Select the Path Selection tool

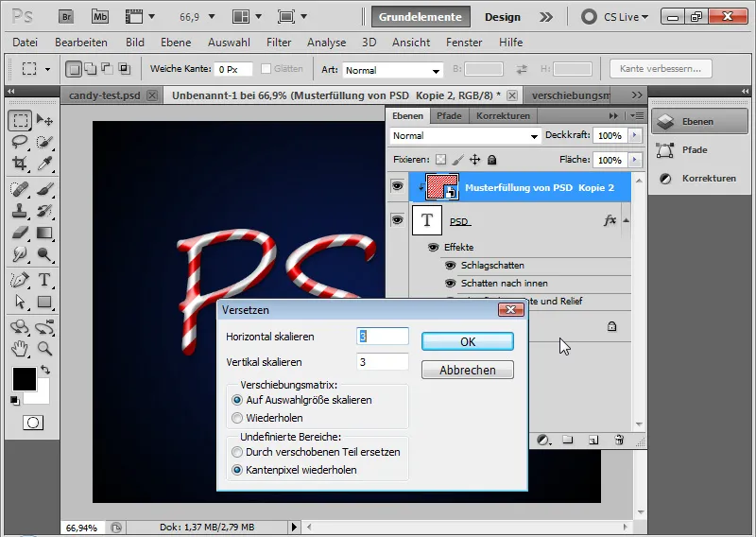tap(20, 302)
